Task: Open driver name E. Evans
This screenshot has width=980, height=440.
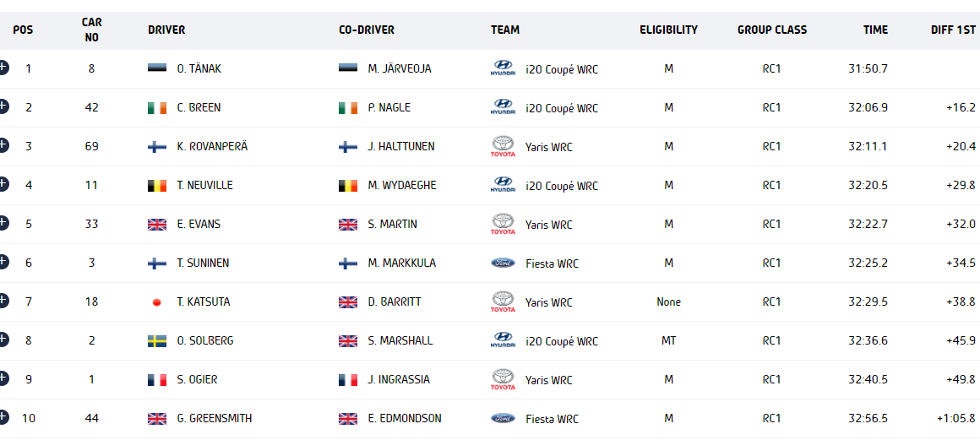Action: point(199,225)
